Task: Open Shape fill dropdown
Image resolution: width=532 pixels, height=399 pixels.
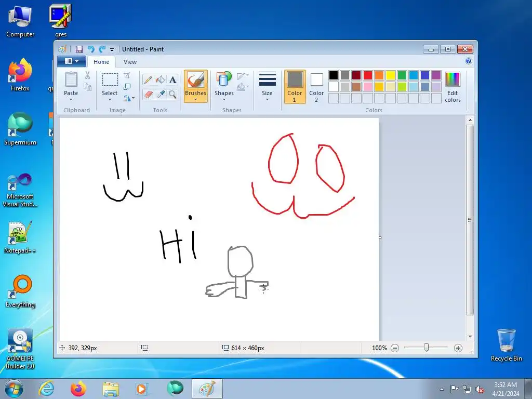Action: coord(243,87)
